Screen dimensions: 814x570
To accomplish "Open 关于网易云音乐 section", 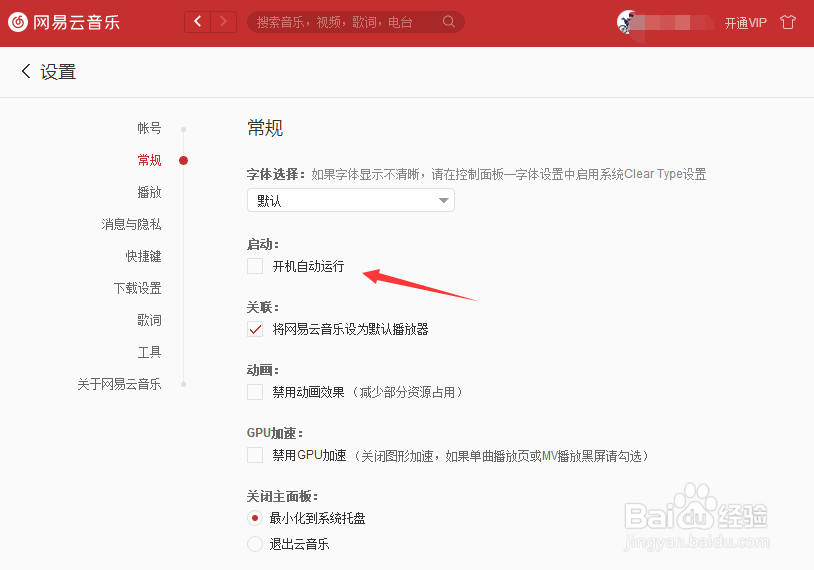I will 119,384.
